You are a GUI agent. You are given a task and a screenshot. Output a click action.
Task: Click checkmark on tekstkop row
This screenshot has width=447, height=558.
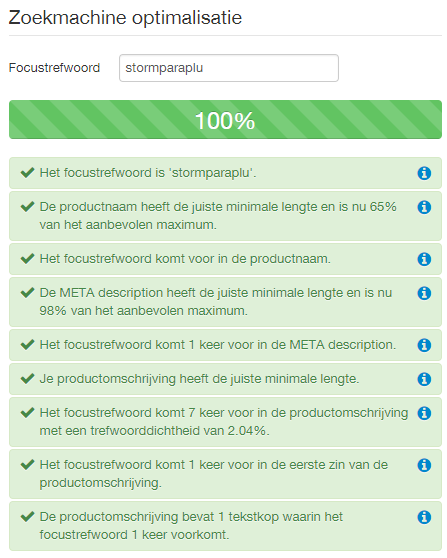tap(27, 516)
